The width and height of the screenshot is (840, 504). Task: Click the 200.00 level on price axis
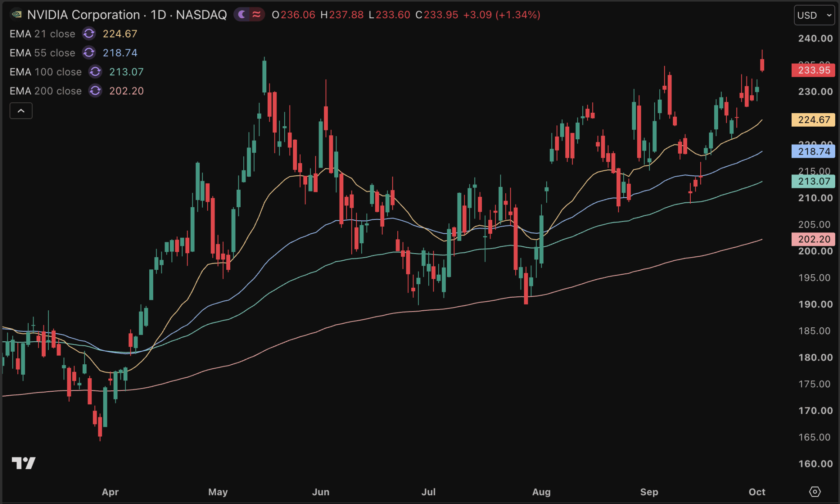click(815, 251)
